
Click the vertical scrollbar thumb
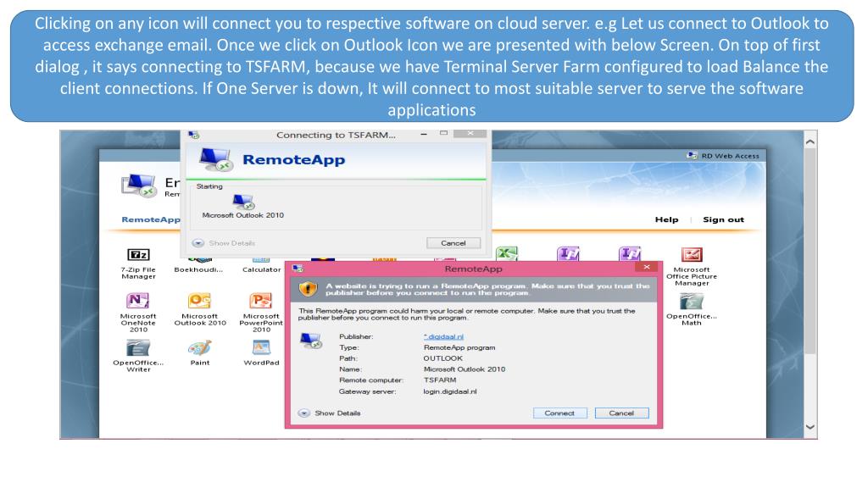(810, 252)
